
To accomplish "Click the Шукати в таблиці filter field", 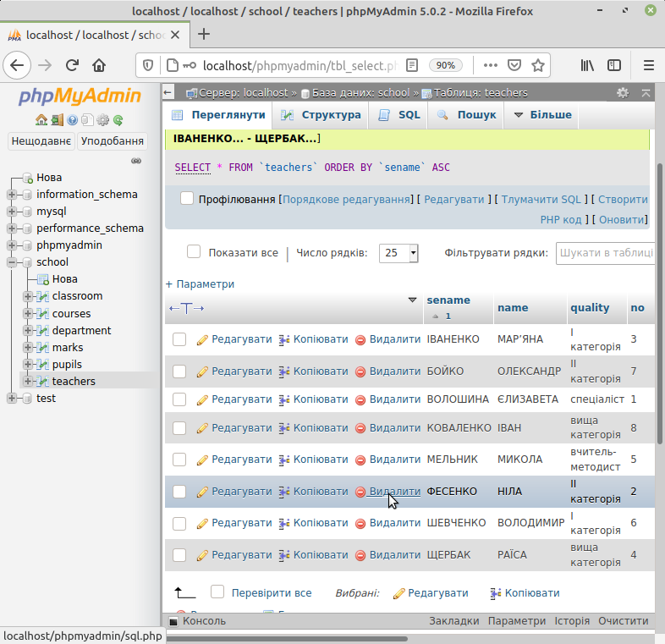I will click(x=605, y=252).
